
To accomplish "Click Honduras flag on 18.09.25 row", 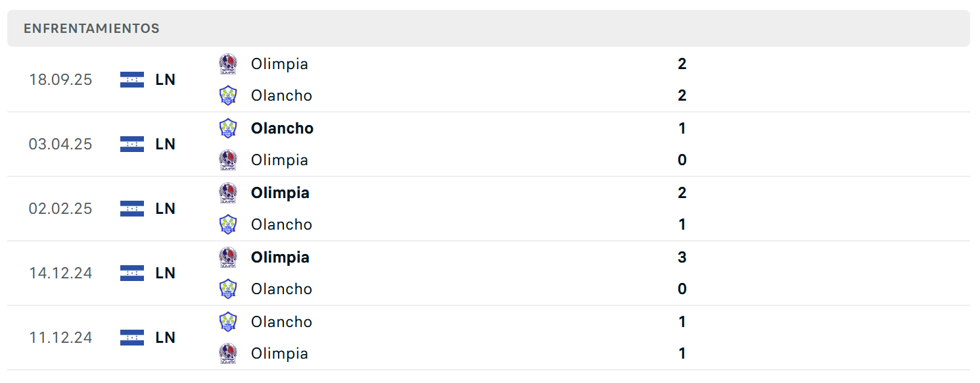I will pyautogui.click(x=132, y=80).
